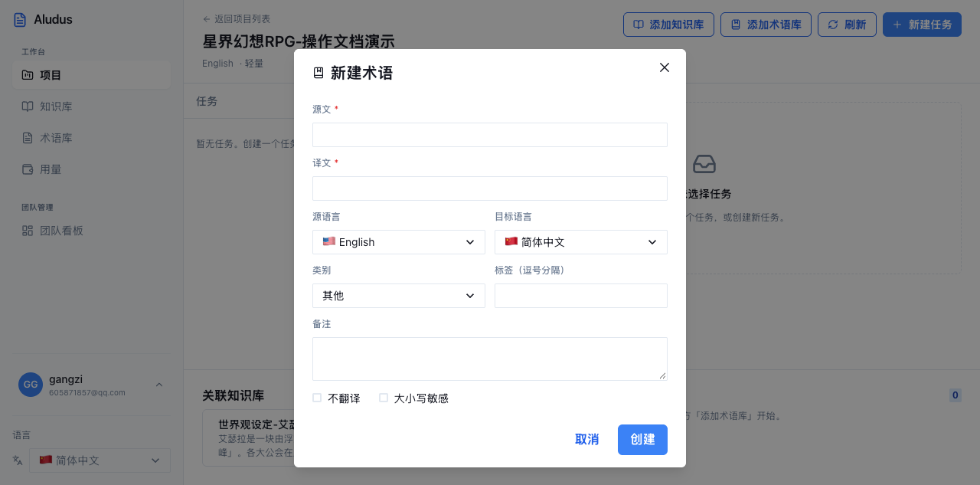The width and height of the screenshot is (980, 485).
Task: Open the 源语言 English dropdown
Action: click(x=399, y=242)
